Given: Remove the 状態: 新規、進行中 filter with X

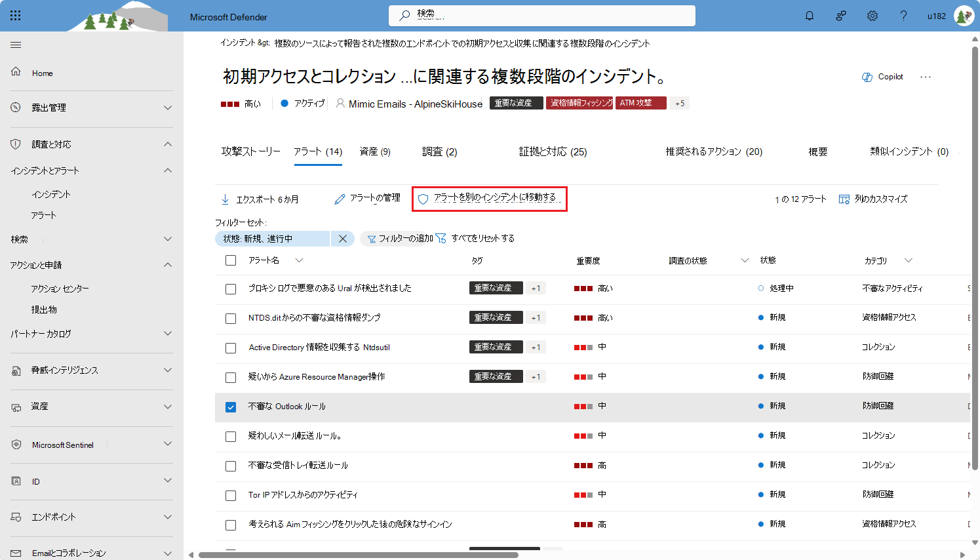Looking at the screenshot, I should click(343, 239).
